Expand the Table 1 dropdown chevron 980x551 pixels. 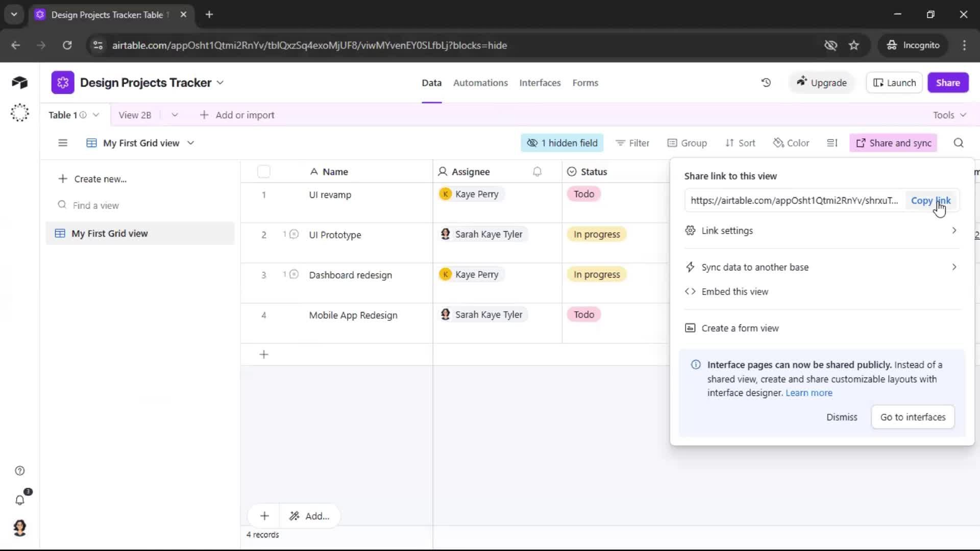[95, 115]
